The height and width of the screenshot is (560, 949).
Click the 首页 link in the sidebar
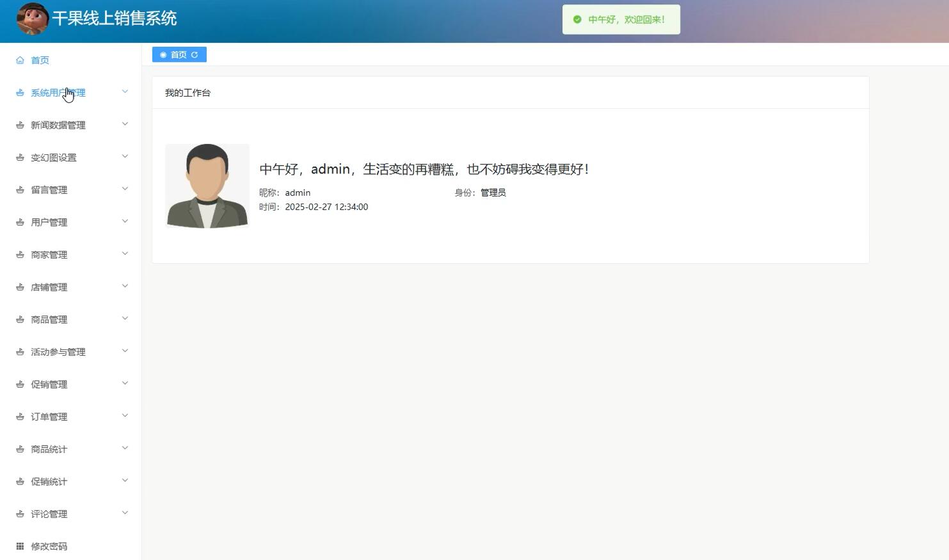(x=40, y=60)
